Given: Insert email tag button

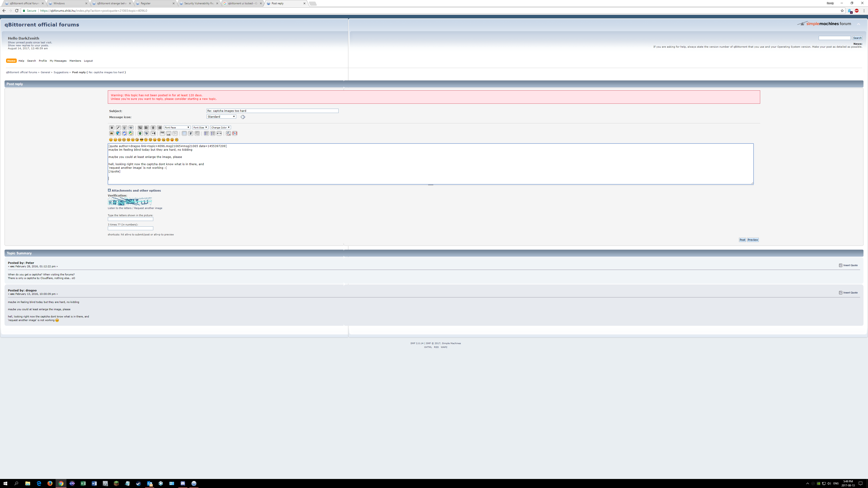Looking at the screenshot, I should point(125,133).
